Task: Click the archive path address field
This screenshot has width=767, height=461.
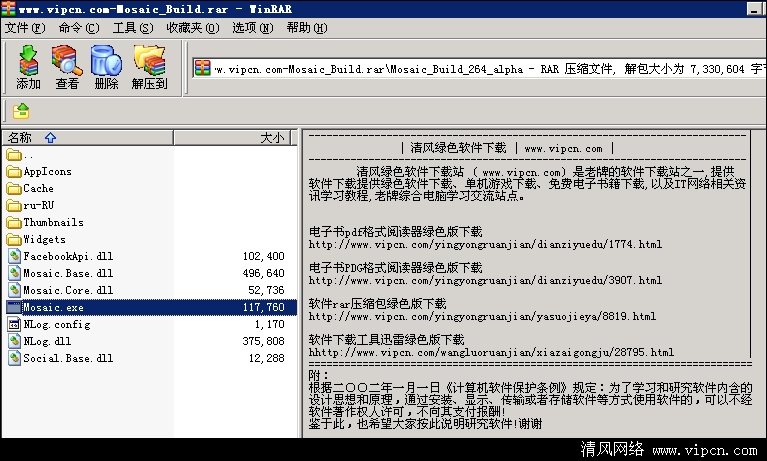Action: tap(479, 69)
